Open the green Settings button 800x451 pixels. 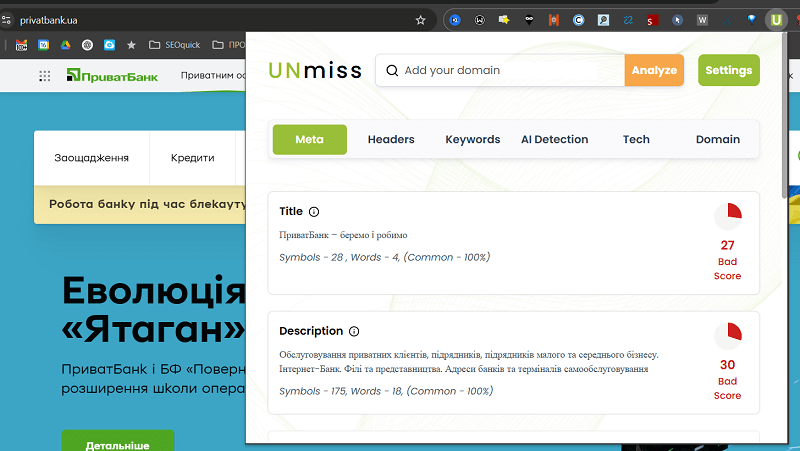[x=729, y=70]
